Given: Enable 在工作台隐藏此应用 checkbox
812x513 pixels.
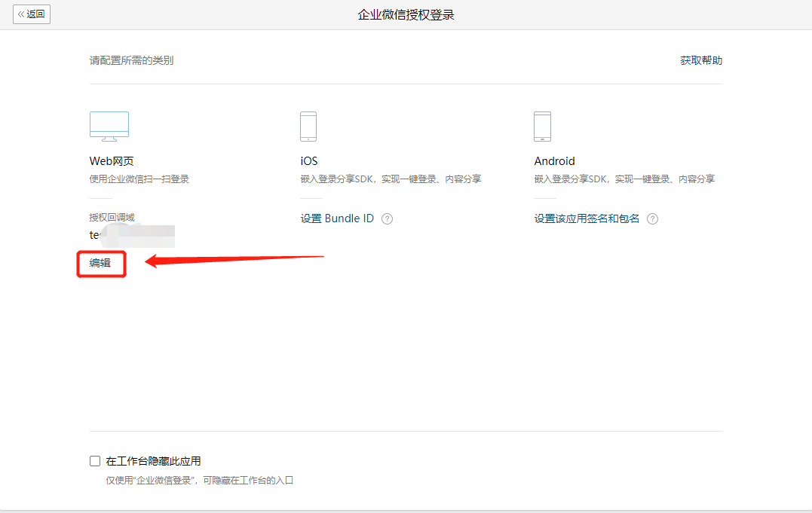Looking at the screenshot, I should point(95,461).
